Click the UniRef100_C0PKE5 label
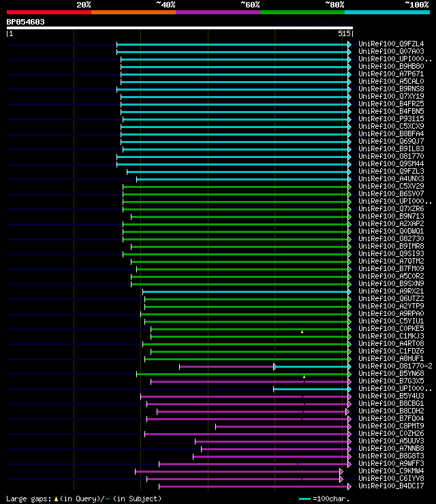The width and height of the screenshot is (436, 504). 391,329
